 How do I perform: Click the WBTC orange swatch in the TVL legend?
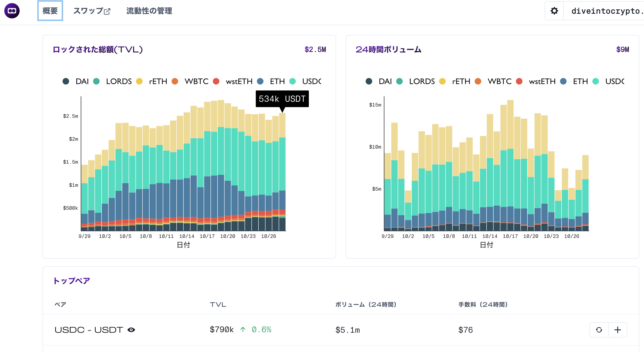(175, 81)
